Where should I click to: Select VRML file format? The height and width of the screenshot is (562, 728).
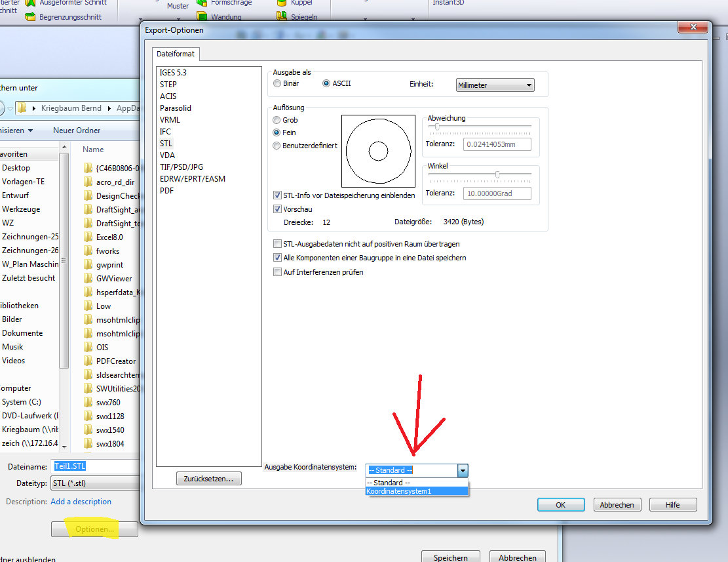(x=170, y=120)
